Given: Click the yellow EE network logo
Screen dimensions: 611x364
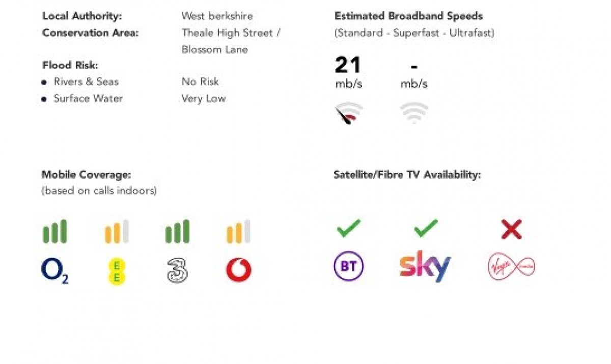Looking at the screenshot, I should (x=117, y=271).
